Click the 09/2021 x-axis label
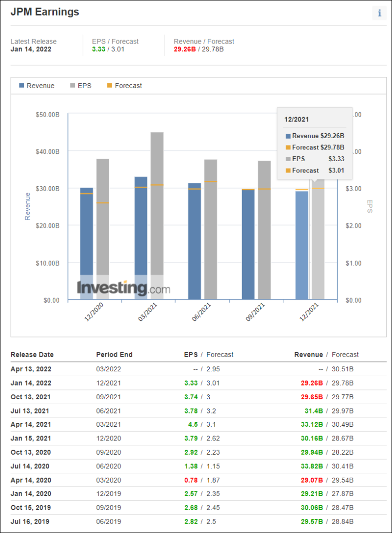 tap(255, 312)
